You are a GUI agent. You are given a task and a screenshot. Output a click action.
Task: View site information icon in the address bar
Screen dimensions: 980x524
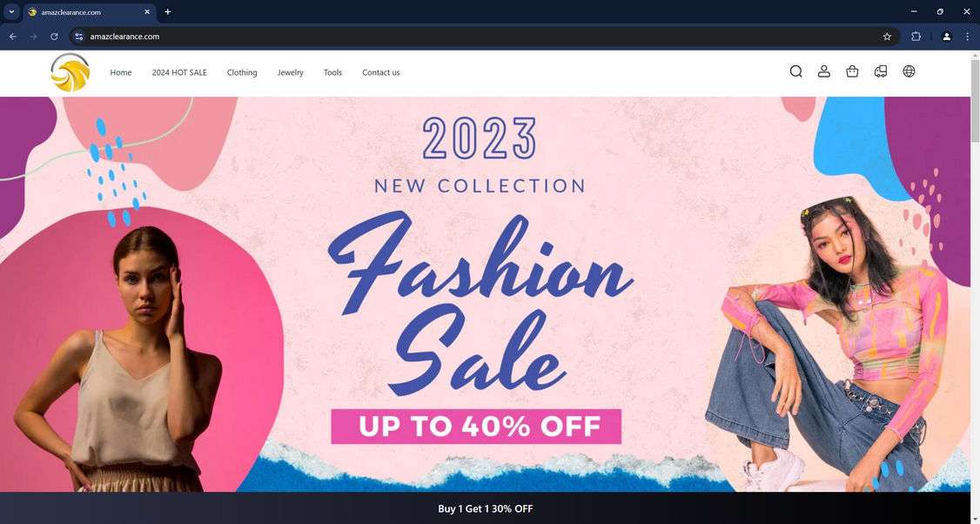tap(78, 37)
